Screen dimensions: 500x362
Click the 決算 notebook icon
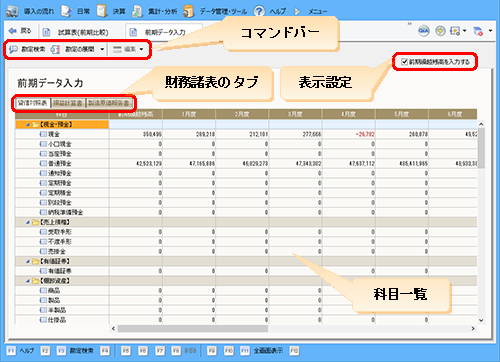coord(102,11)
